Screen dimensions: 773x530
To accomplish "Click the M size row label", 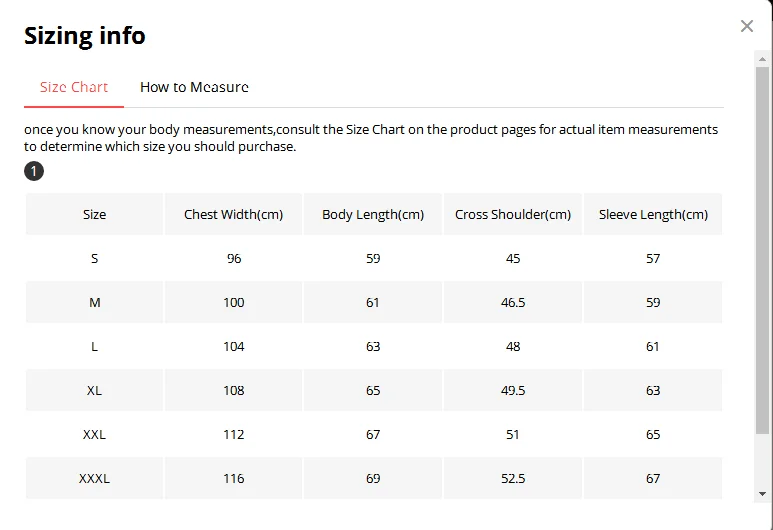I will 95,302.
